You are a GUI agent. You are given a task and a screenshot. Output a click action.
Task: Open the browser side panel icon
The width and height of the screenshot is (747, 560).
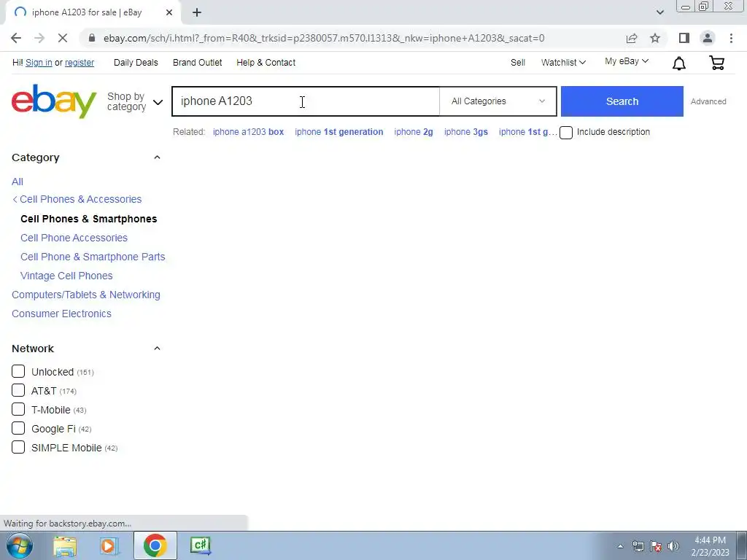coord(684,38)
